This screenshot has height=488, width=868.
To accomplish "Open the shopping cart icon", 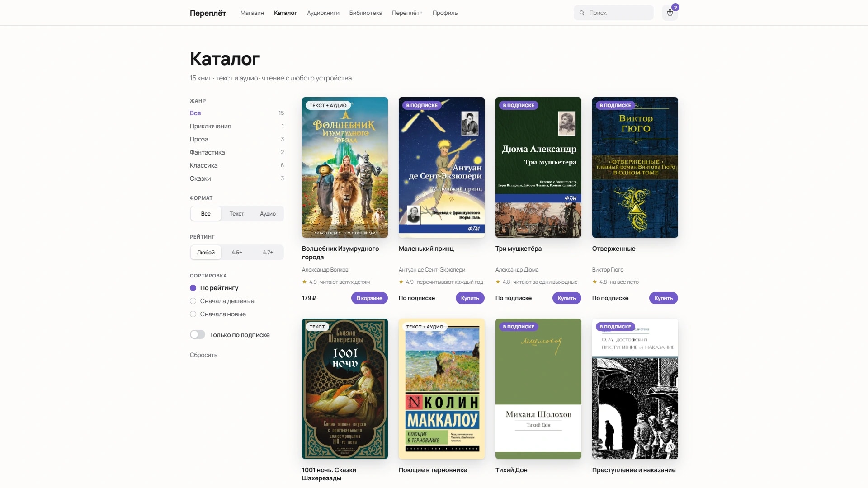I will pos(670,13).
